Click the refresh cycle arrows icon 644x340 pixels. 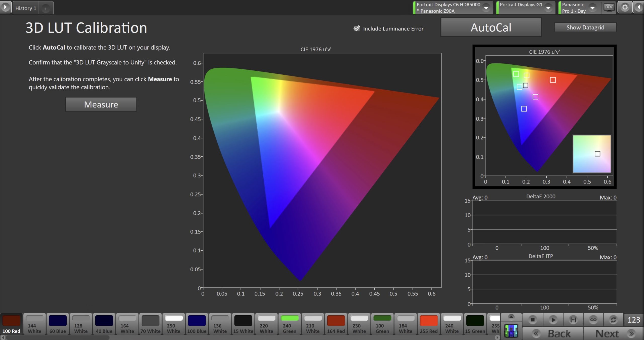[613, 320]
